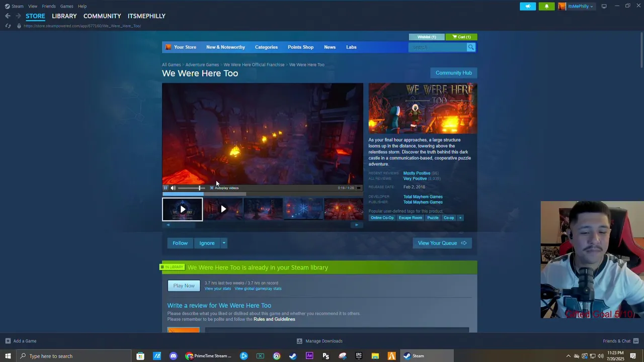This screenshot has width=644, height=362.
Task: Open the third screenshot thumbnail
Action: [x=263, y=209]
